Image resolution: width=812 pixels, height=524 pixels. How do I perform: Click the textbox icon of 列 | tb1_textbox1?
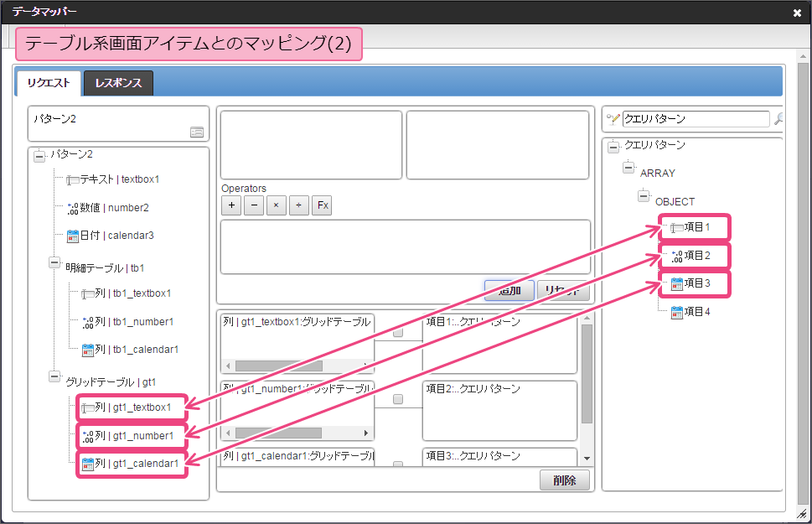point(88,294)
